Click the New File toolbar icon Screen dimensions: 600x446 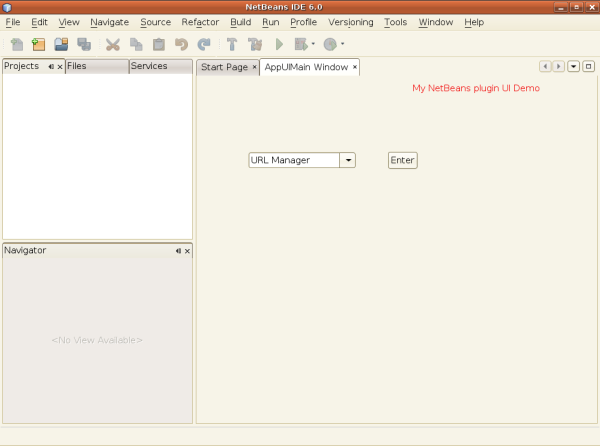(x=16, y=44)
